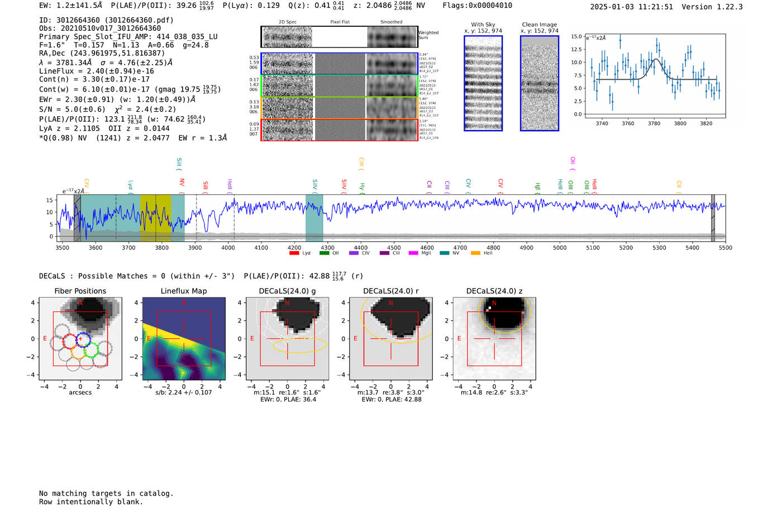Open the DECaLS(24.0) z image
This screenshot has width=782, height=532.
point(494,339)
